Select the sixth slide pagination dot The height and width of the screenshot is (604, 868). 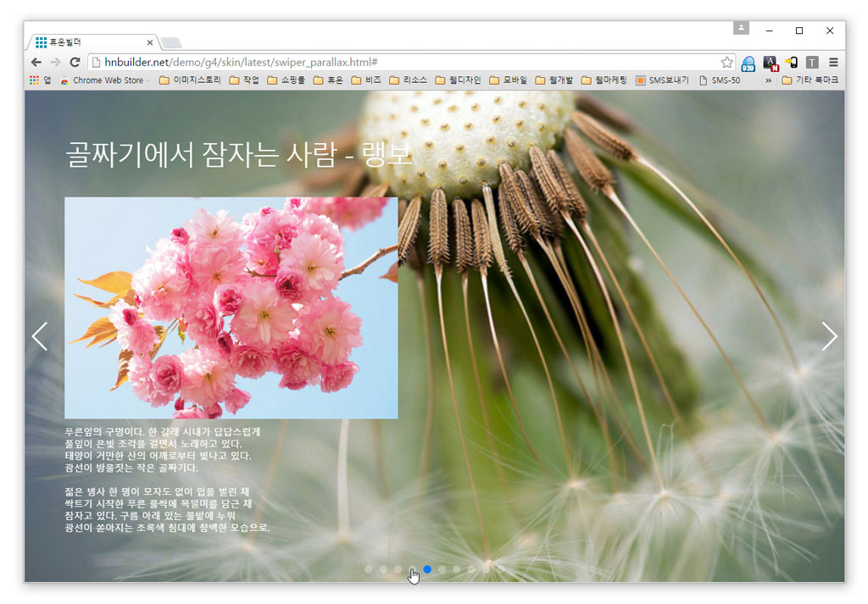pos(442,569)
